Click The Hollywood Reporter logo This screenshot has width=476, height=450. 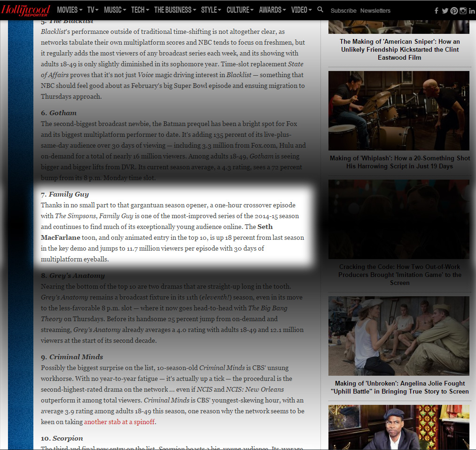click(25, 10)
